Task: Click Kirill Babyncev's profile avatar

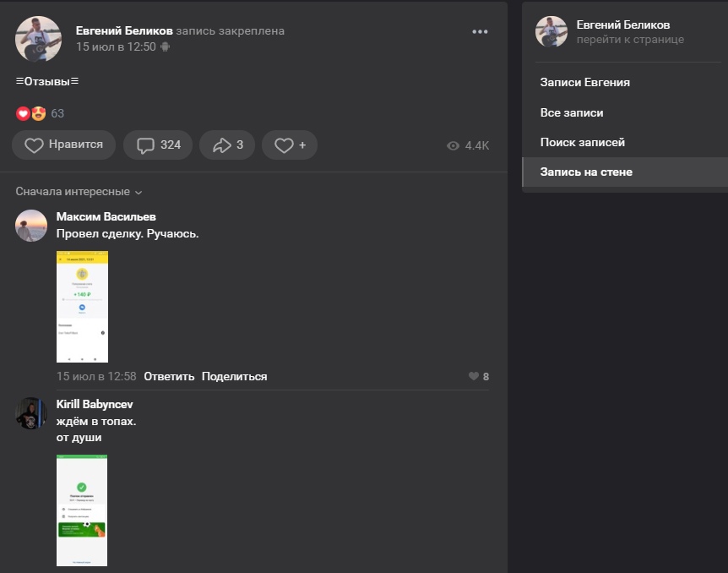Action: pyautogui.click(x=31, y=413)
